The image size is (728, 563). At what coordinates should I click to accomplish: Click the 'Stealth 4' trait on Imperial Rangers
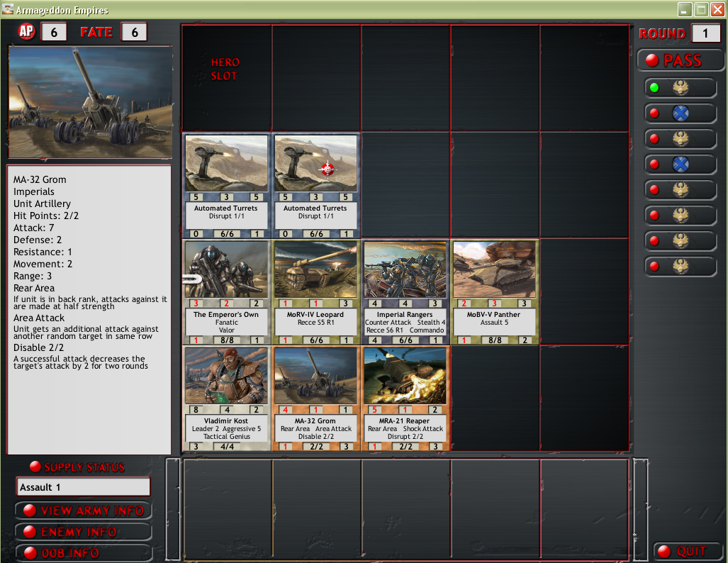click(431, 323)
